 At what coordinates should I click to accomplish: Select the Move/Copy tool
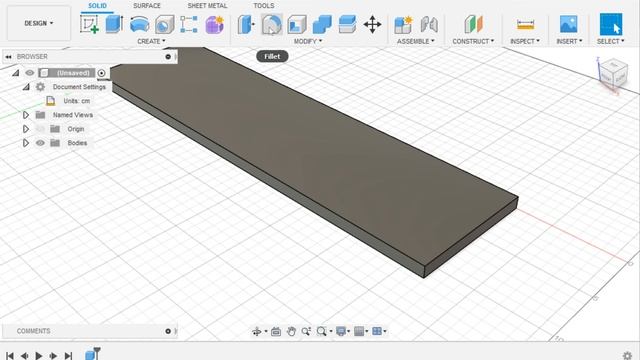pos(372,24)
